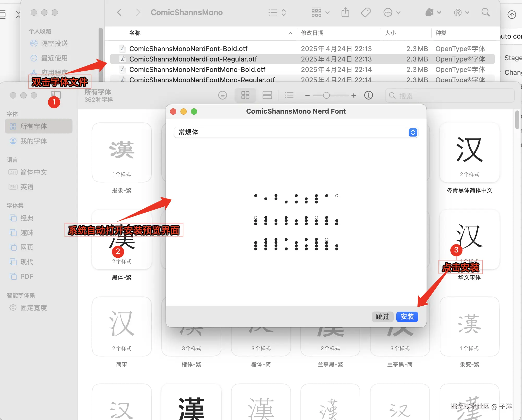Click the Font Book filter icon
The image size is (522, 420).
pos(222,95)
